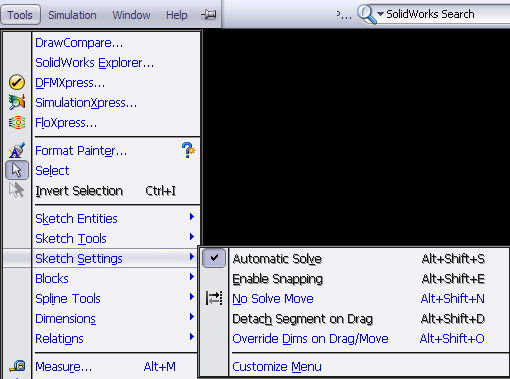Click the Measure tape icon
Viewport: 510px width, 379px height.
(x=17, y=366)
